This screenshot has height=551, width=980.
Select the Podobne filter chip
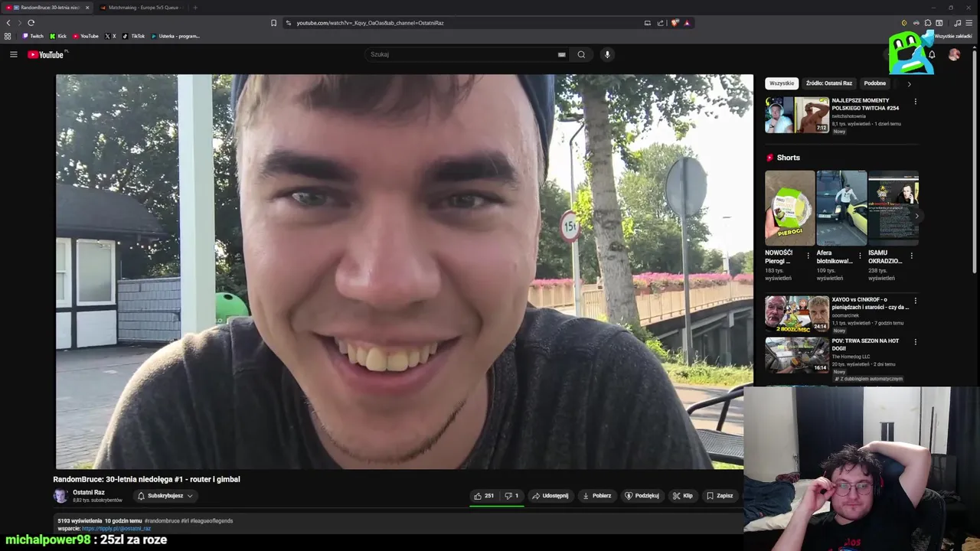875,83
